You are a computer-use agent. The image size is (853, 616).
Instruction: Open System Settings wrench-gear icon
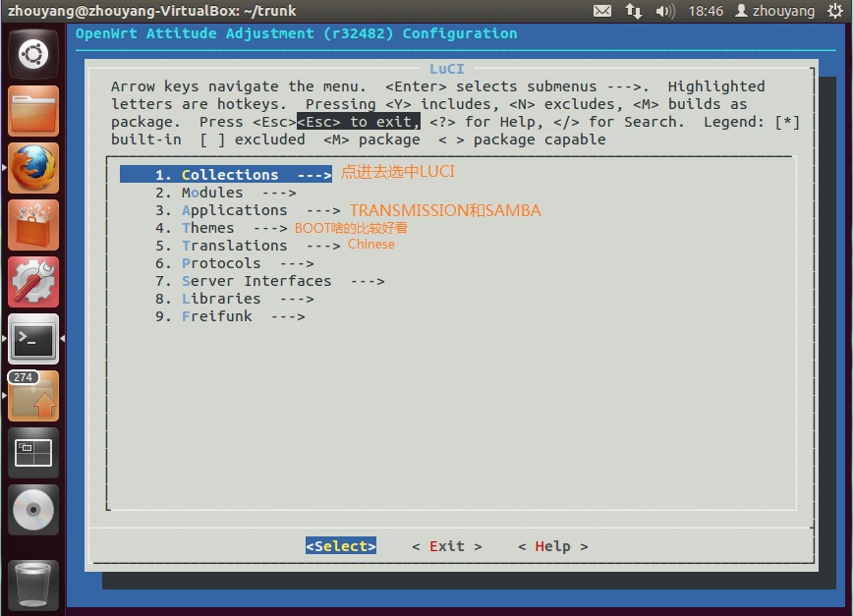[x=33, y=282]
